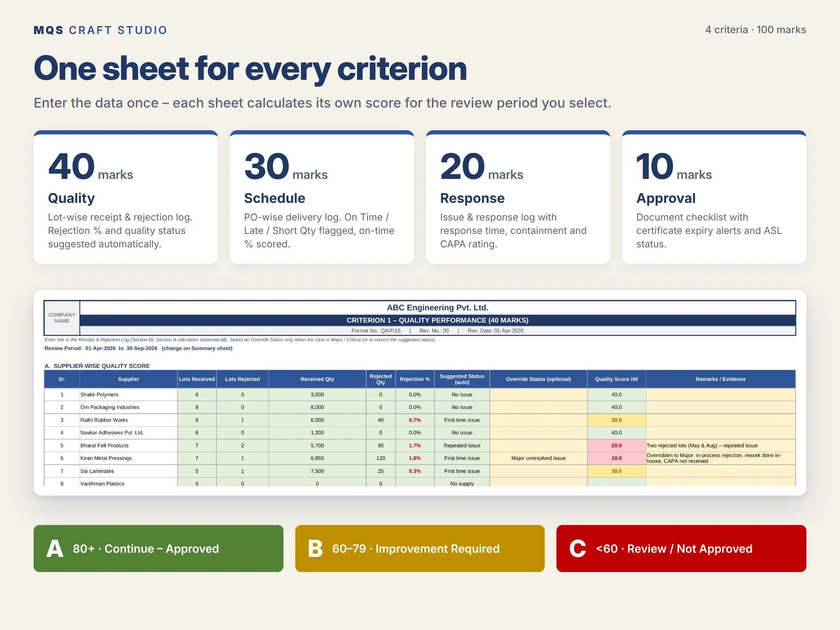Select the Schedule 30 marks card
The height and width of the screenshot is (630, 840).
tap(322, 197)
